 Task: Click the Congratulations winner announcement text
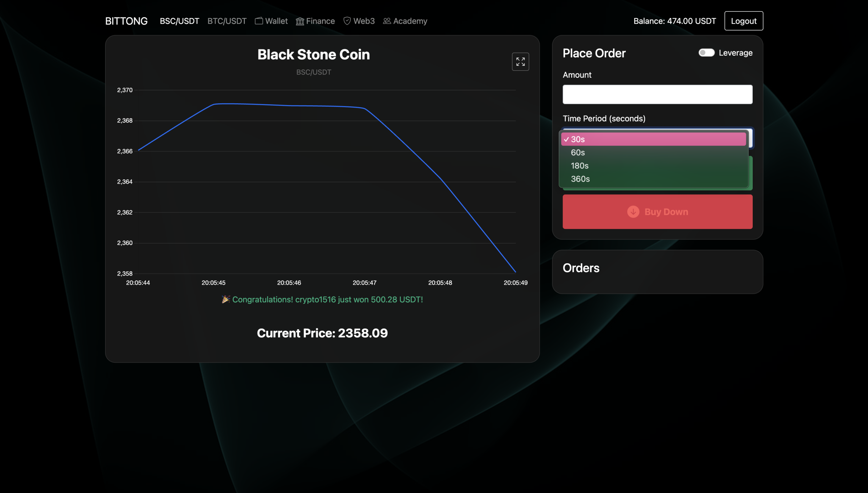(x=327, y=300)
